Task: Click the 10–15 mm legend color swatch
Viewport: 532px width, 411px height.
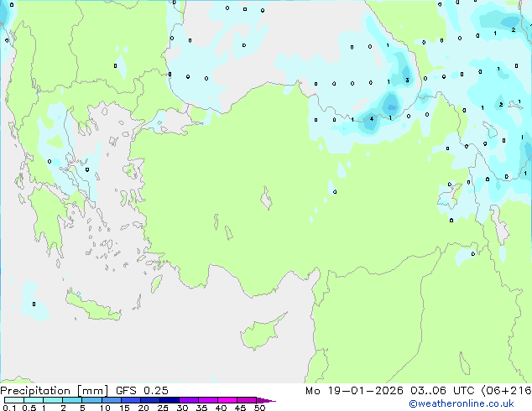Action: 111,400
